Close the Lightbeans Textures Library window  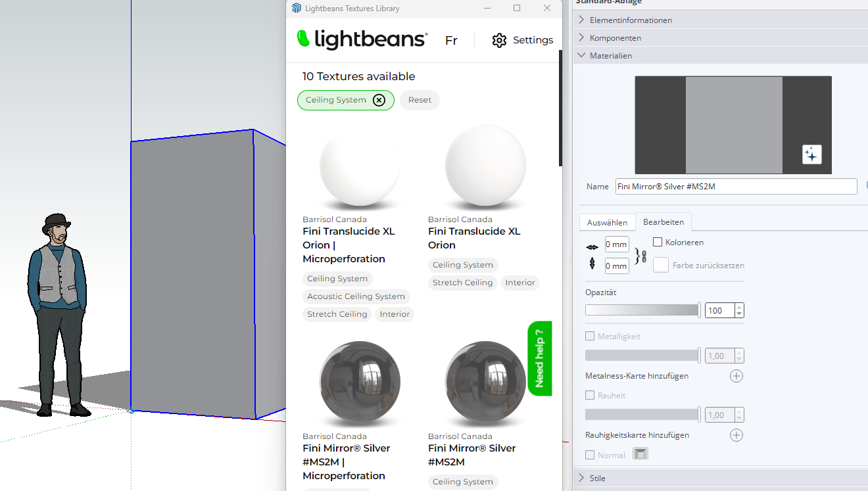(x=547, y=9)
